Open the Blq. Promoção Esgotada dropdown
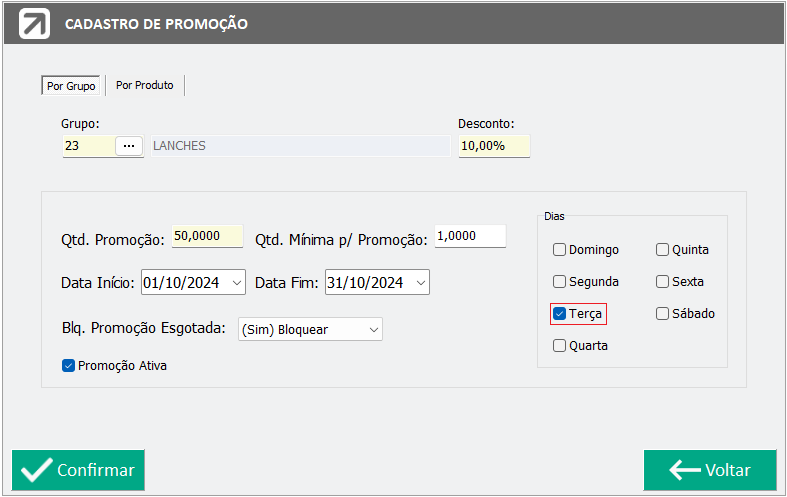The image size is (787, 497). click(373, 330)
